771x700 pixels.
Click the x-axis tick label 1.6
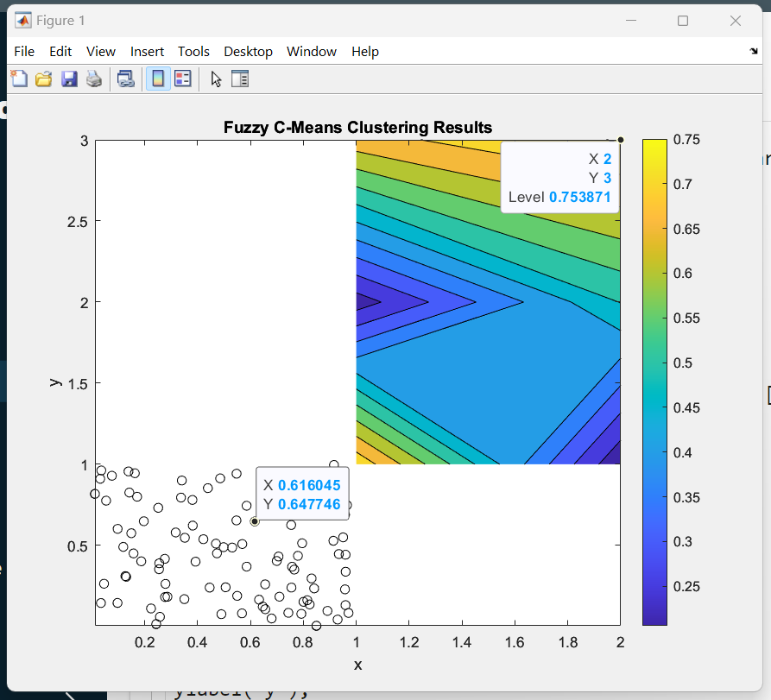[x=515, y=642]
